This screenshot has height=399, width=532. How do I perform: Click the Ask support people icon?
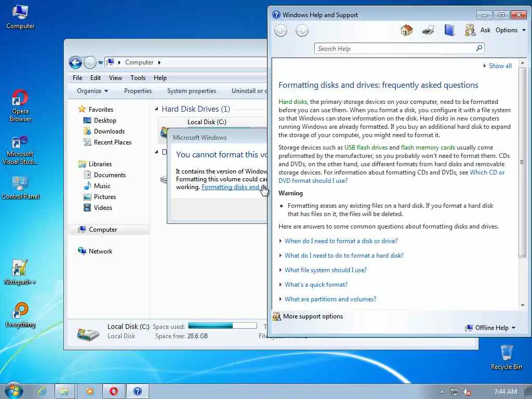(470, 30)
